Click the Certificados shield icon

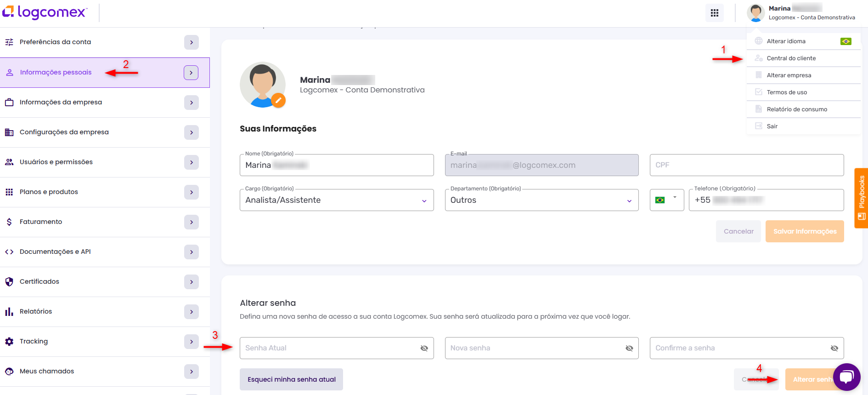[x=9, y=281]
